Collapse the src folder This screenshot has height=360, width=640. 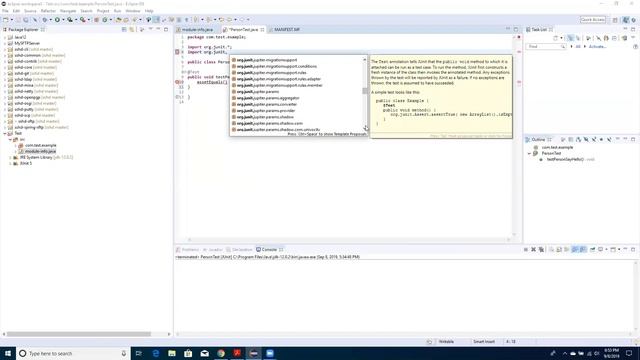pyautogui.click(x=10, y=140)
